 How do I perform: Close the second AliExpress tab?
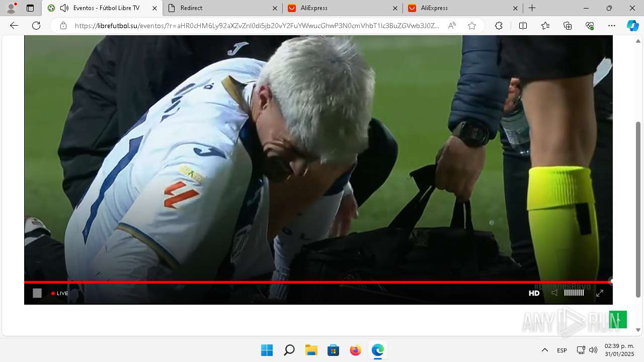tap(515, 8)
